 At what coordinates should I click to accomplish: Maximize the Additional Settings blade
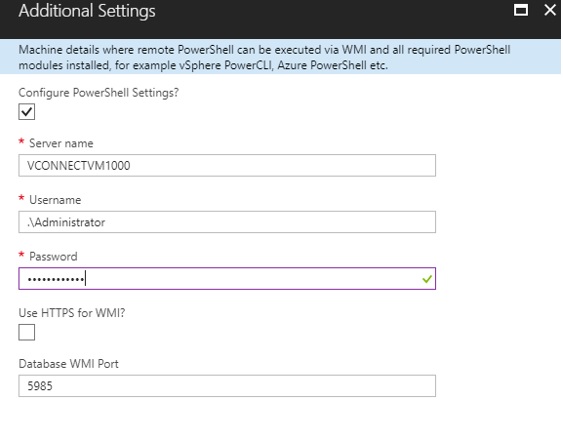(x=521, y=10)
